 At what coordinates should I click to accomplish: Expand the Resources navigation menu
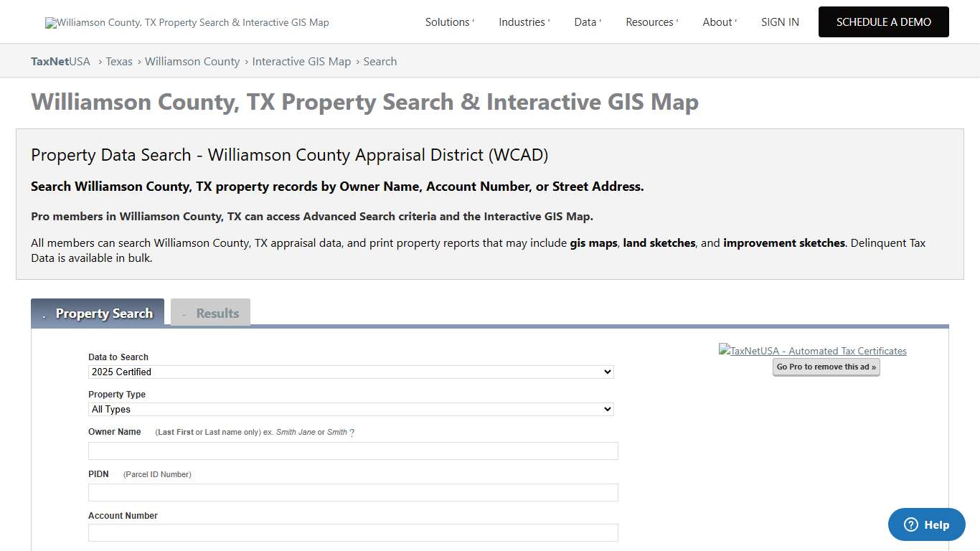coord(650,22)
